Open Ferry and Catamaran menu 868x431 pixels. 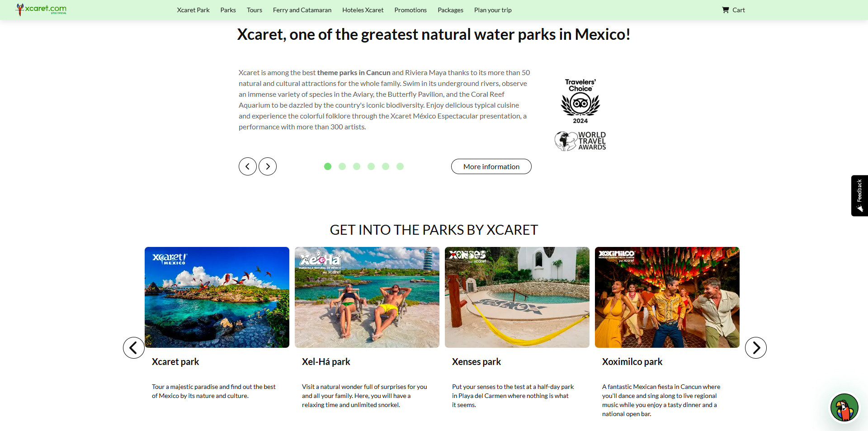pyautogui.click(x=302, y=10)
